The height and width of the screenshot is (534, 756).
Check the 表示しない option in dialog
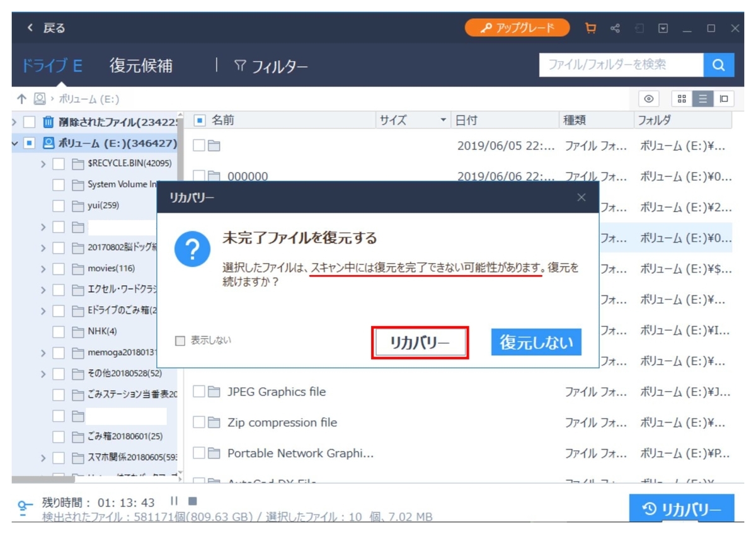pyautogui.click(x=179, y=339)
